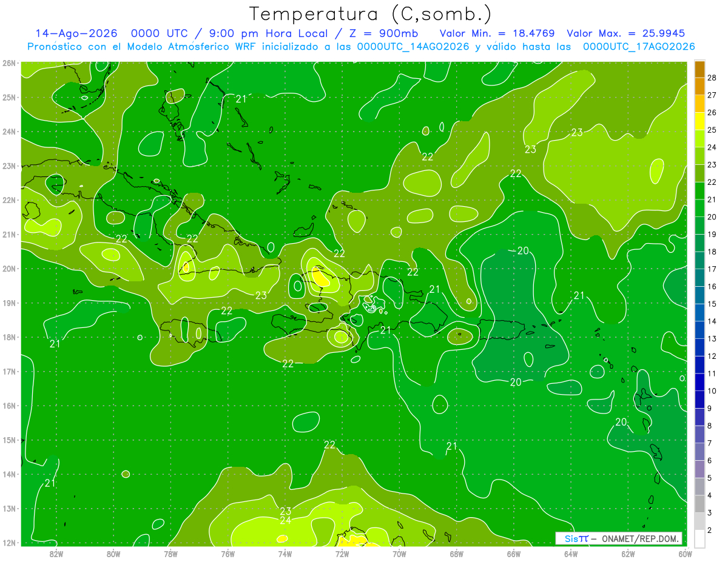Click the "Sisπ – ONAMET/REP.DOM." logo box

point(619,538)
